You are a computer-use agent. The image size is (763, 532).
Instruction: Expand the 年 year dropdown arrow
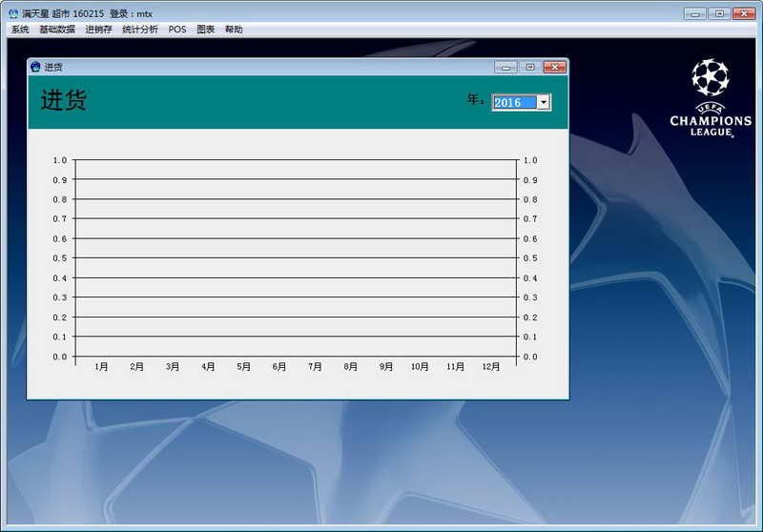coord(543,102)
